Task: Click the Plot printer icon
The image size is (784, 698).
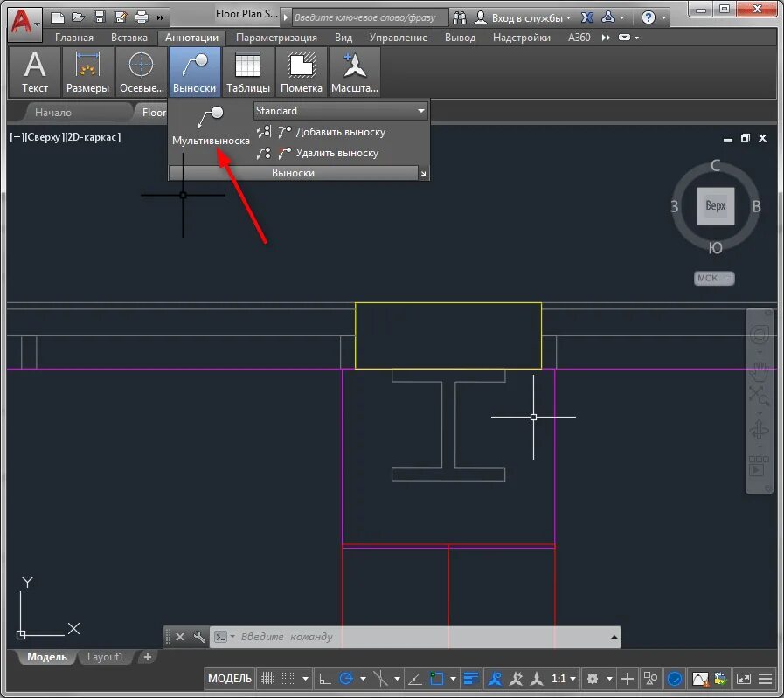Action: pos(142,17)
